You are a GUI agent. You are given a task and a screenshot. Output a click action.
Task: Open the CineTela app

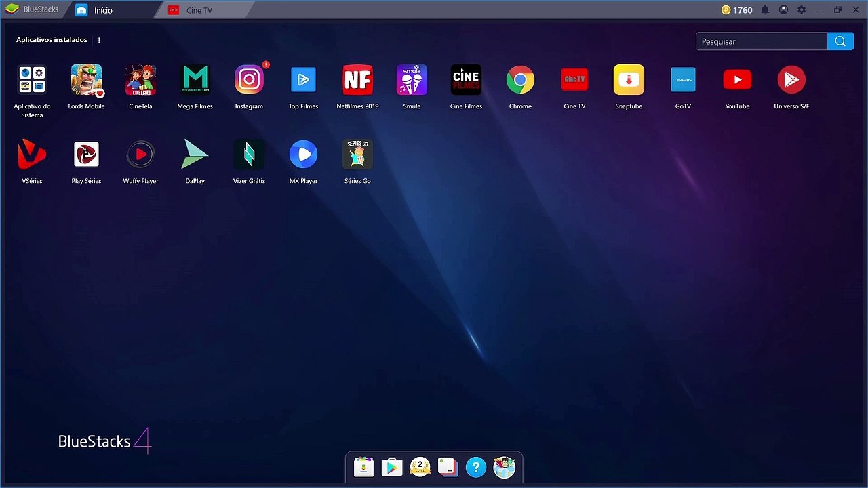click(x=140, y=80)
